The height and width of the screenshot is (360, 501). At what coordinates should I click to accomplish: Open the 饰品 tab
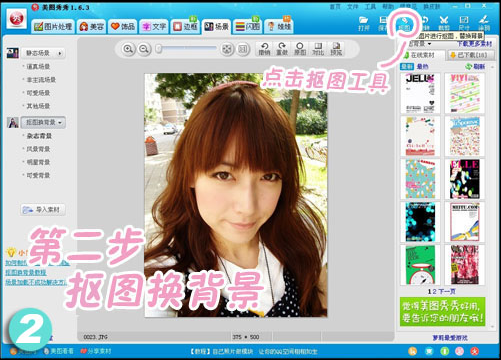pyautogui.click(x=123, y=26)
